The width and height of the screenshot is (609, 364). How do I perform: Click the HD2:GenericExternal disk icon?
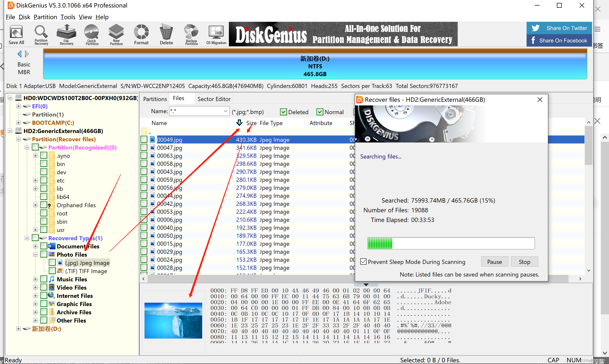tap(18, 131)
